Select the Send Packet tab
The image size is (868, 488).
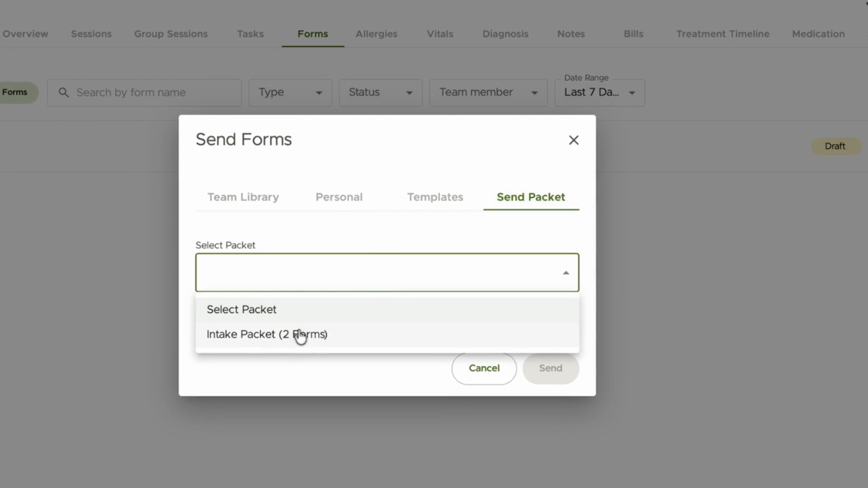pos(531,197)
